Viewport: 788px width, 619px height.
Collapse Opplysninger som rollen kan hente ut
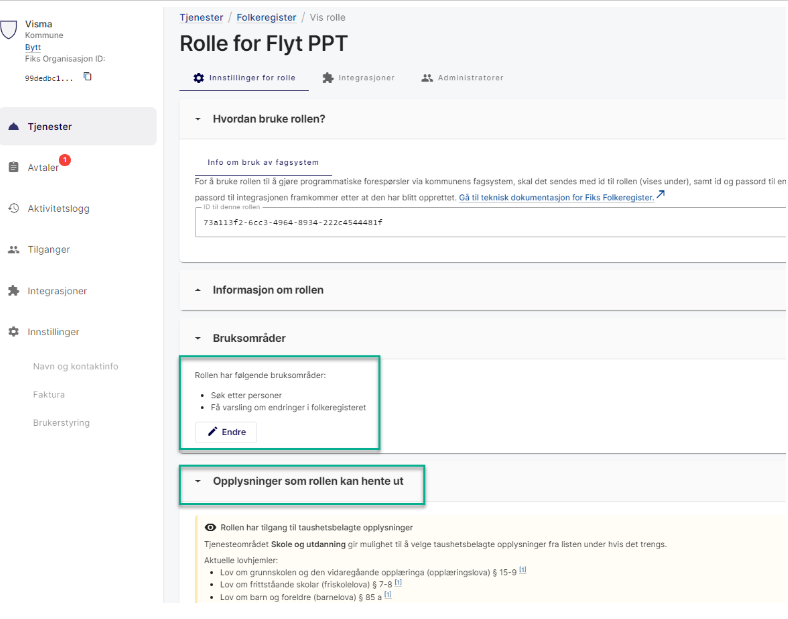pos(198,482)
